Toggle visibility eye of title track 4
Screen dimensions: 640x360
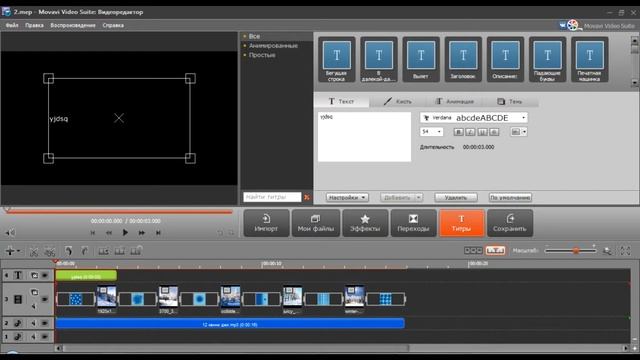point(45,275)
